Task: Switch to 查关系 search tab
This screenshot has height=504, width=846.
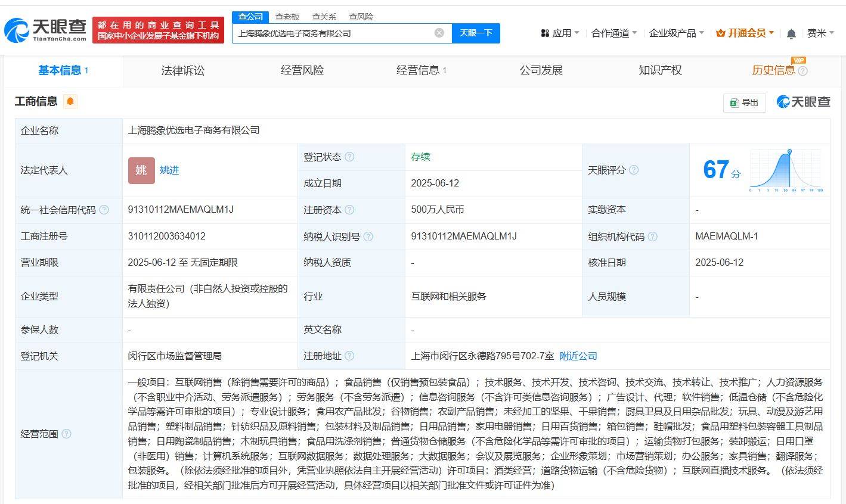Action: pyautogui.click(x=324, y=17)
